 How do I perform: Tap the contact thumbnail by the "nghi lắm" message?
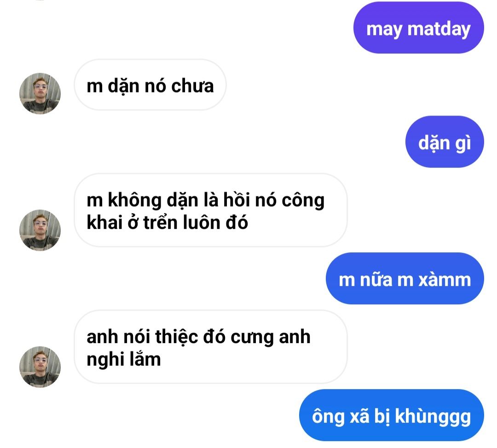[40, 367]
